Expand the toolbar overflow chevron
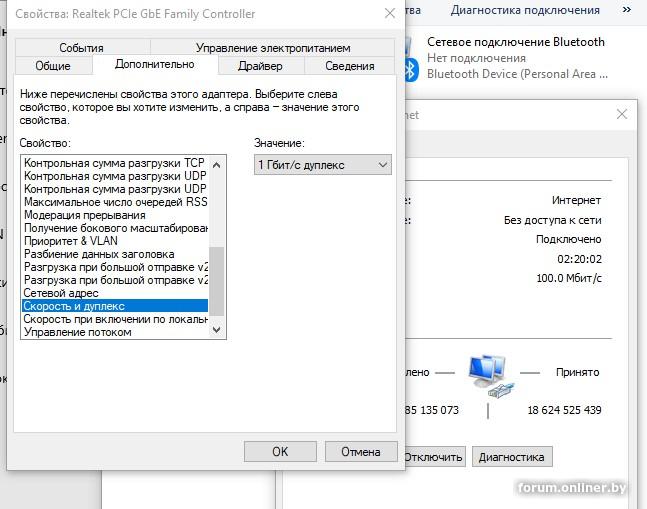The width and height of the screenshot is (647, 509). [x=626, y=10]
